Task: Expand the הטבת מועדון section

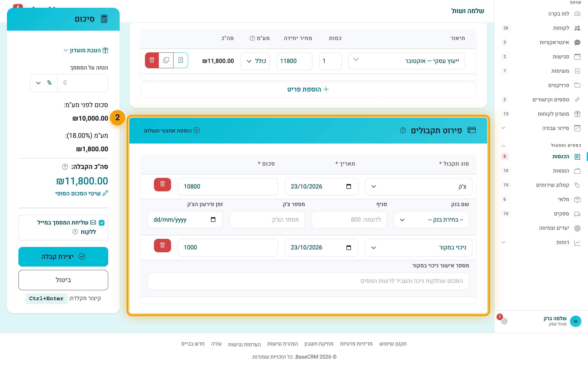Action: click(86, 50)
